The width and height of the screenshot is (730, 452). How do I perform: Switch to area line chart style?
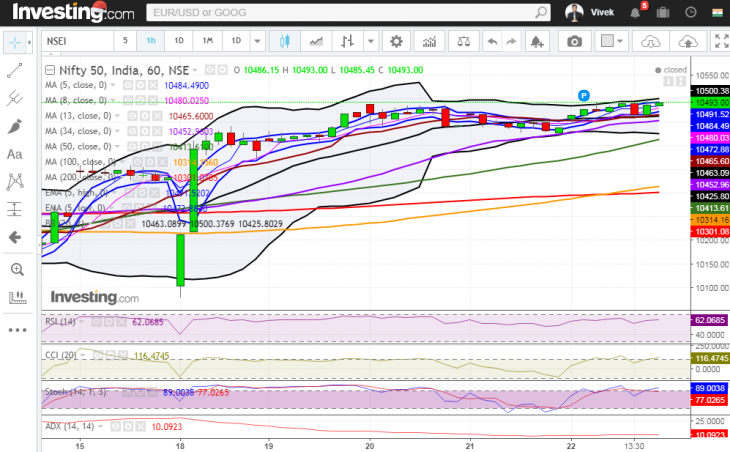(x=316, y=41)
